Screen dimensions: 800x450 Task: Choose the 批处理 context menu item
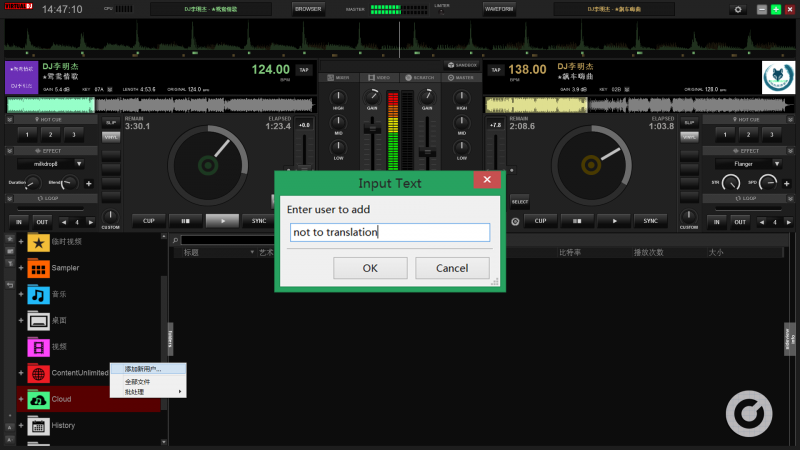click(x=138, y=392)
